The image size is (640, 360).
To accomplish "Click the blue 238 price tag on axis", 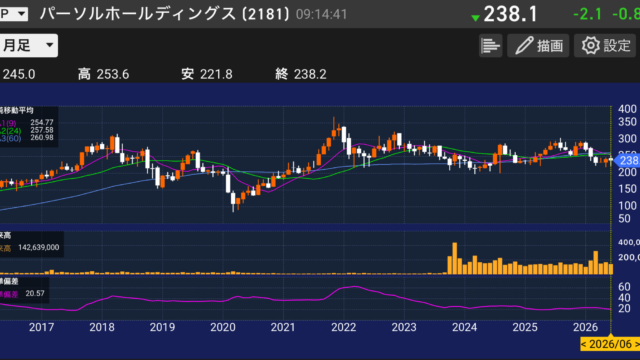I will [x=627, y=160].
